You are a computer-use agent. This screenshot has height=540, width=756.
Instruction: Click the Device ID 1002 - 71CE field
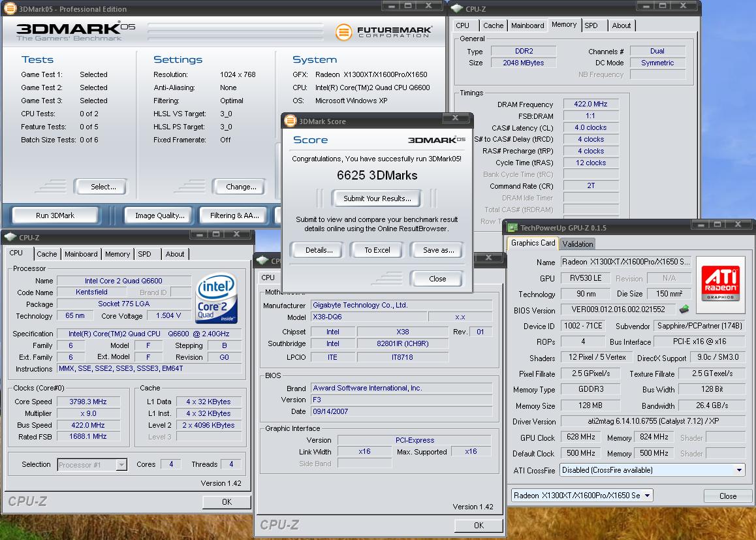583,326
